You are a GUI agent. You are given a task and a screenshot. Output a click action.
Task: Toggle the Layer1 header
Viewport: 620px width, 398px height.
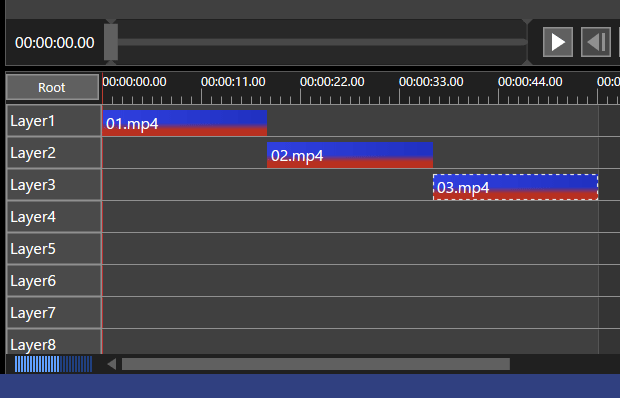click(54, 121)
